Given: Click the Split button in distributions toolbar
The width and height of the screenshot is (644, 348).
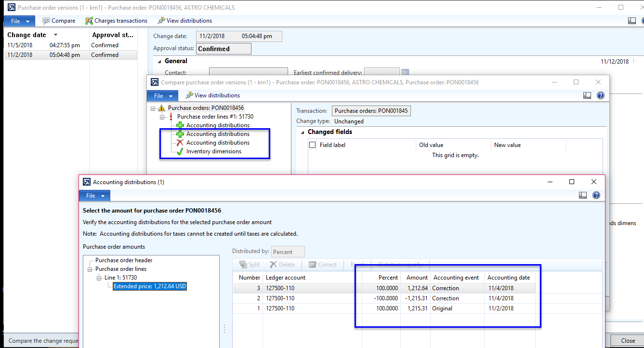Looking at the screenshot, I should (250, 265).
